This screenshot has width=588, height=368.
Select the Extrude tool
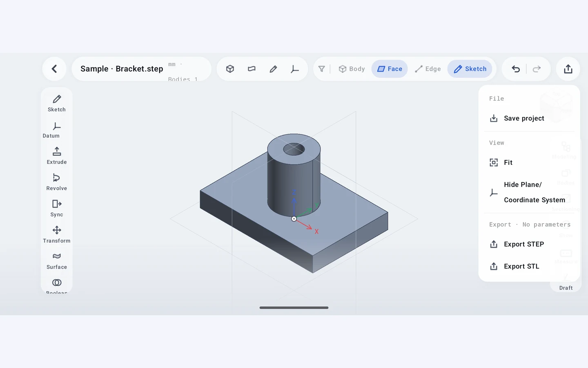[57, 156]
